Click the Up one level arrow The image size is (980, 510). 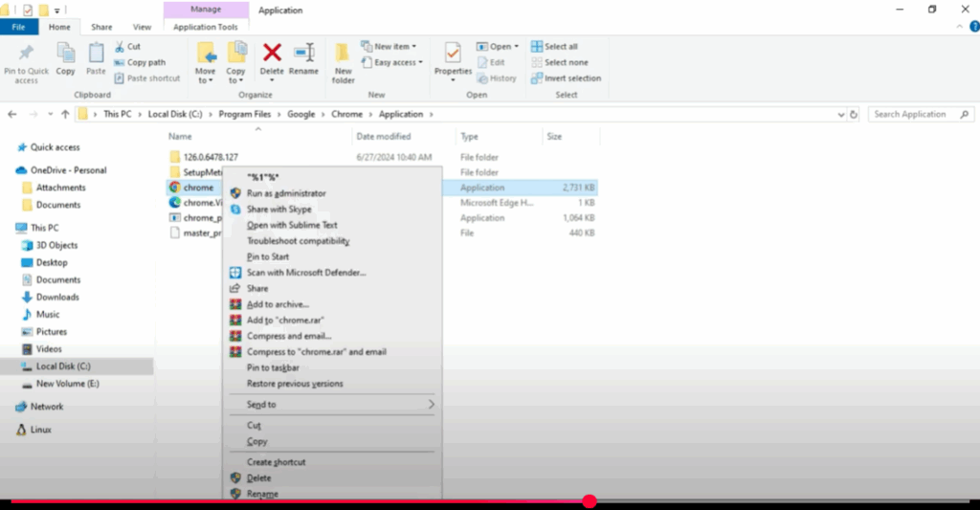point(65,115)
